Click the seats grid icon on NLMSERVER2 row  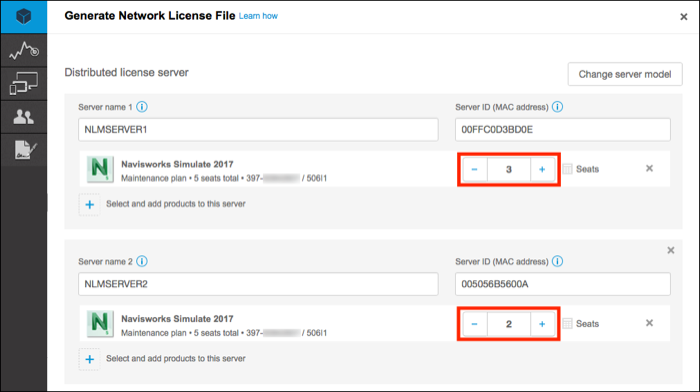pos(567,323)
